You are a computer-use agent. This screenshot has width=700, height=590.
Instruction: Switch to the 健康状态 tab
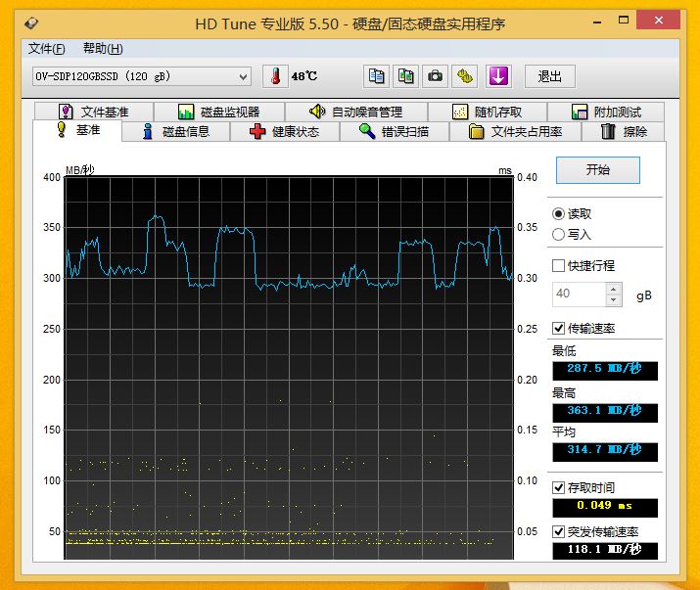285,132
